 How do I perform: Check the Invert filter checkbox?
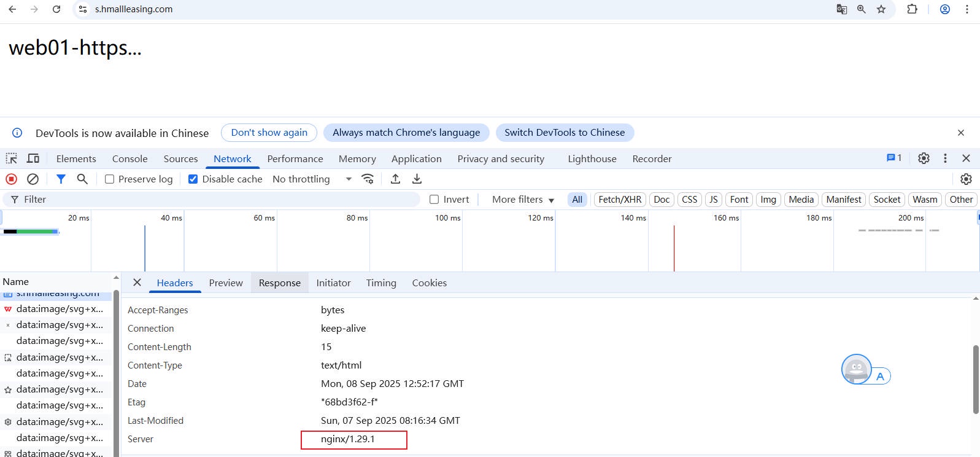(x=434, y=200)
